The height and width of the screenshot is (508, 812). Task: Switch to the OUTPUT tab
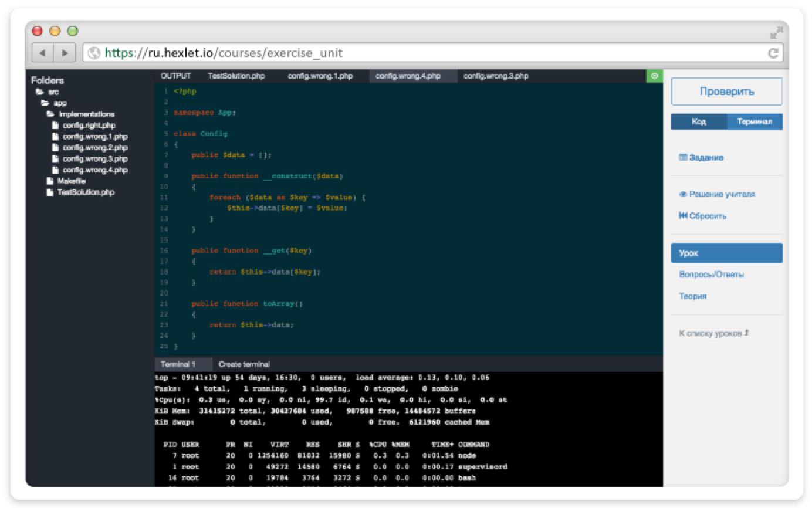coord(176,76)
